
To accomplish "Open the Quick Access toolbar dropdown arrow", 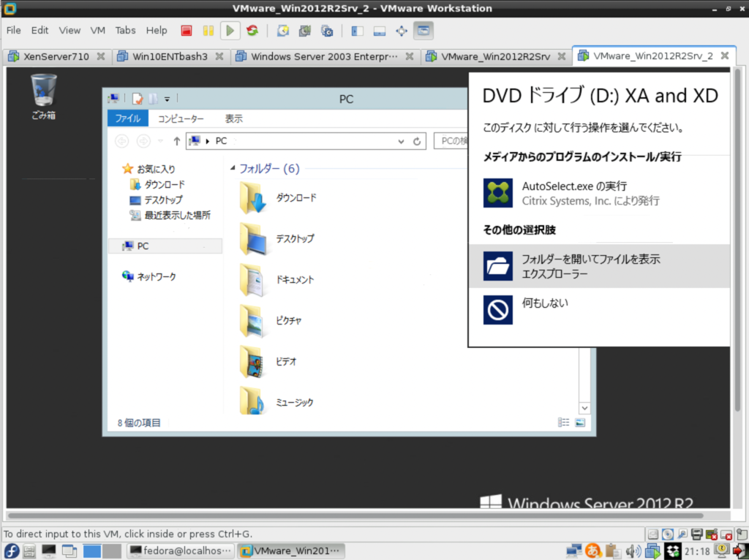I will point(167,99).
